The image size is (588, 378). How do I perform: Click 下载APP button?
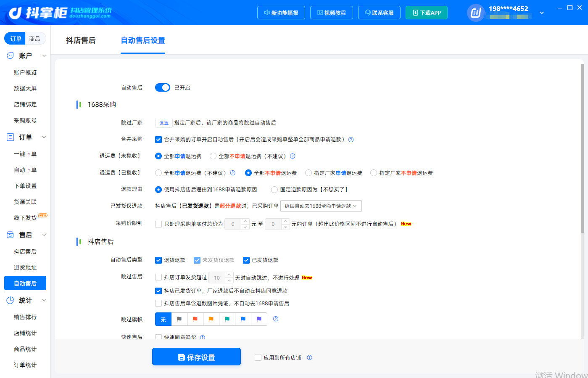pos(427,13)
